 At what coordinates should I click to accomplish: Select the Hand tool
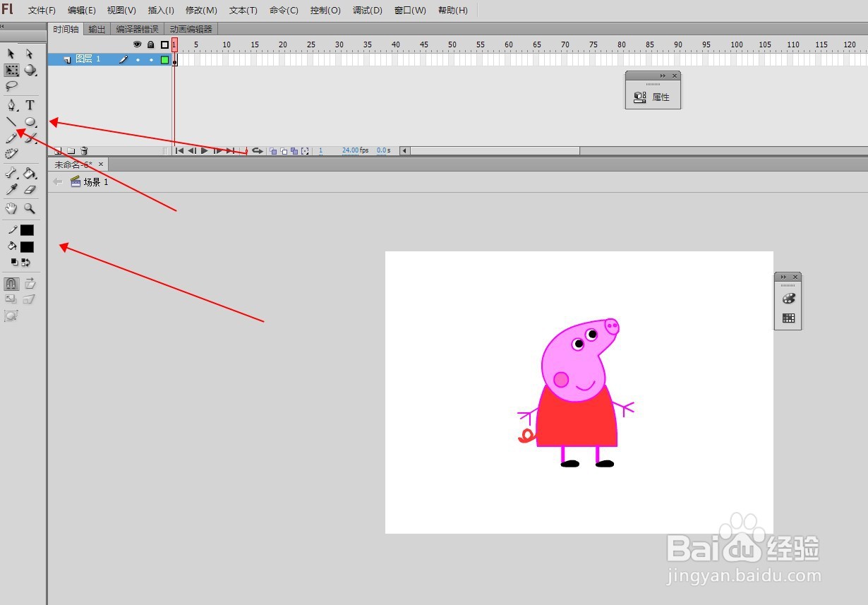click(x=11, y=208)
